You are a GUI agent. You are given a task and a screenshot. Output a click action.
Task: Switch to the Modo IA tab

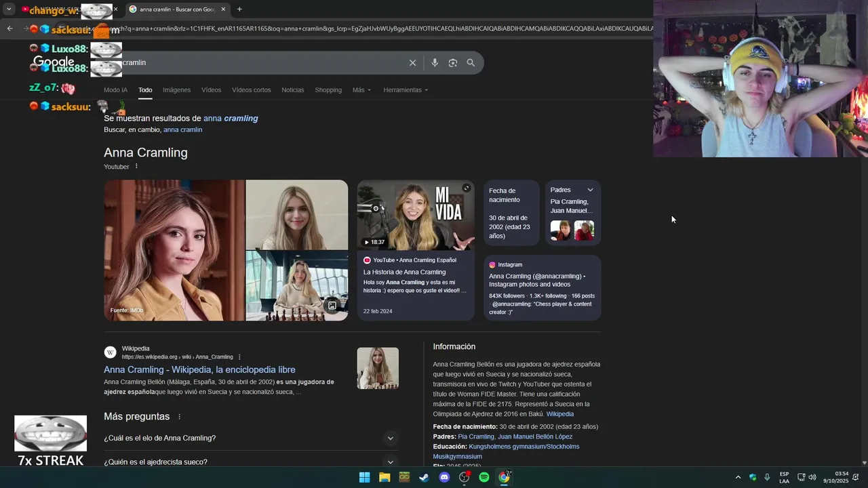[x=115, y=90]
